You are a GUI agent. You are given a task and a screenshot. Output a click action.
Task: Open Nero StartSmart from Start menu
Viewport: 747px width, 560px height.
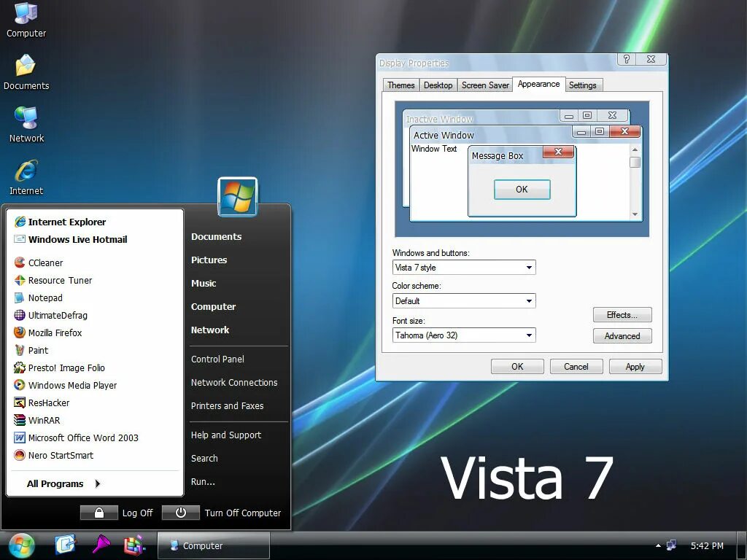click(53, 456)
